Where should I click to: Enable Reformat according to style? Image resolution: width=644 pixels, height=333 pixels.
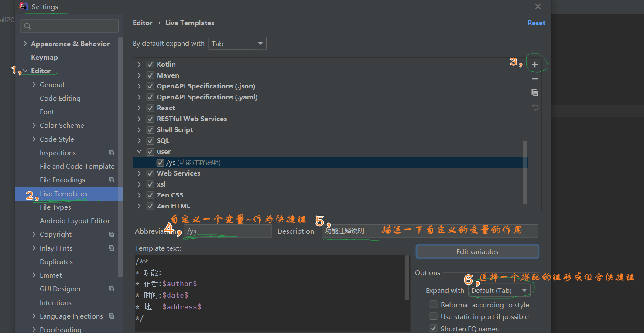tap(433, 305)
